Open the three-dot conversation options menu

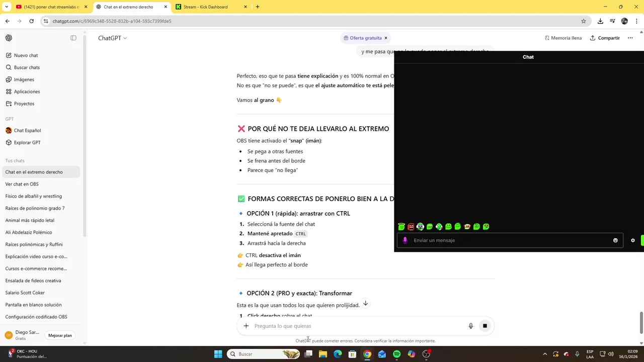(x=630, y=38)
